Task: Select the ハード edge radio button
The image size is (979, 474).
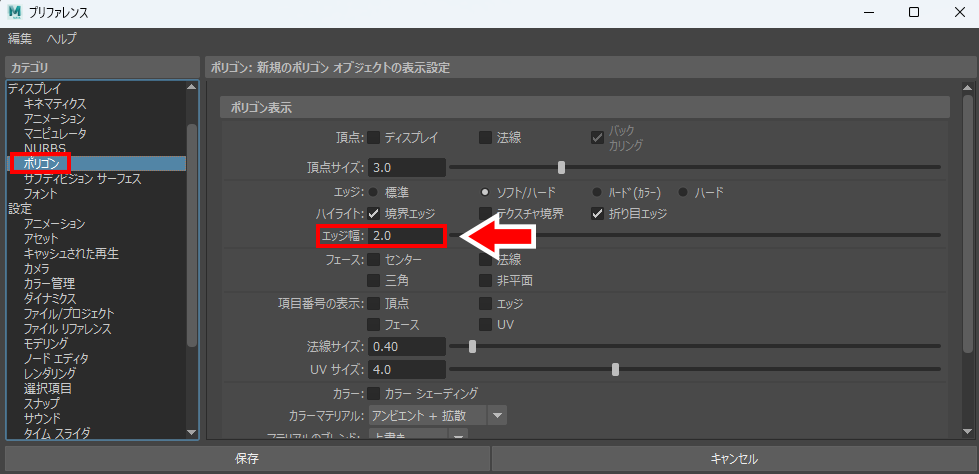Action: point(684,191)
